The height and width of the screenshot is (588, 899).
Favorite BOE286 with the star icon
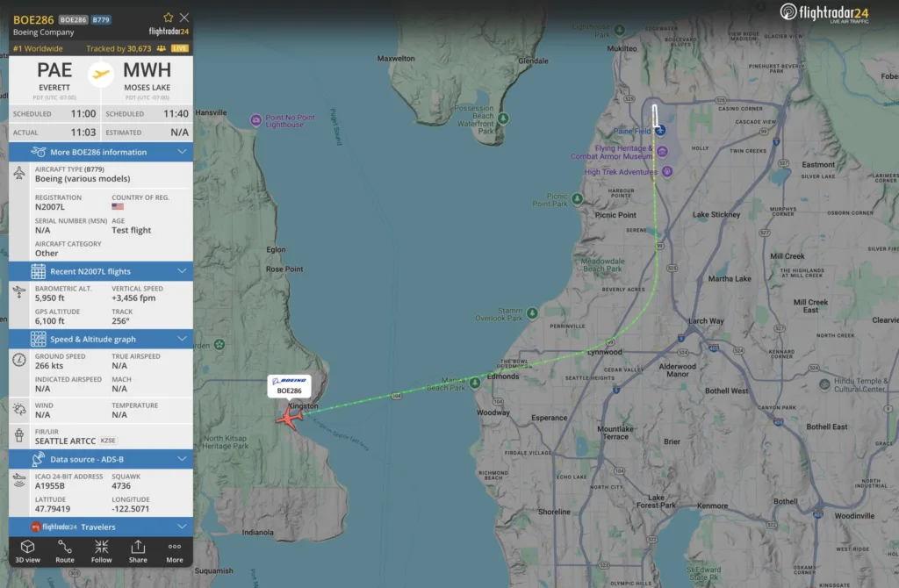(168, 18)
